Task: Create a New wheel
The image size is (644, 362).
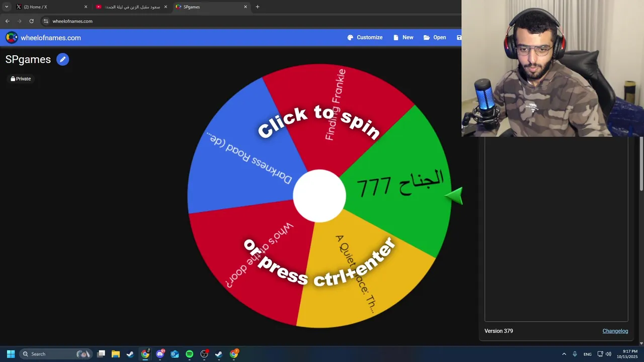Action: (x=403, y=38)
